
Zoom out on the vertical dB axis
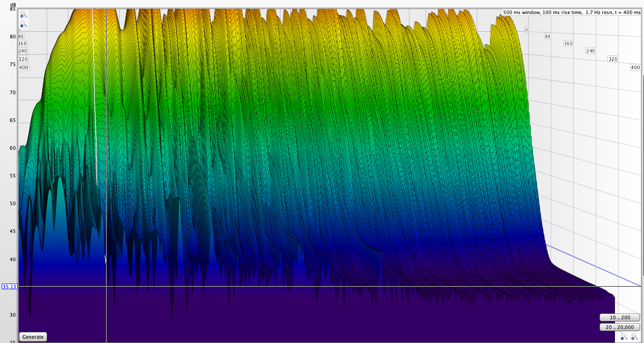click(23, 25)
